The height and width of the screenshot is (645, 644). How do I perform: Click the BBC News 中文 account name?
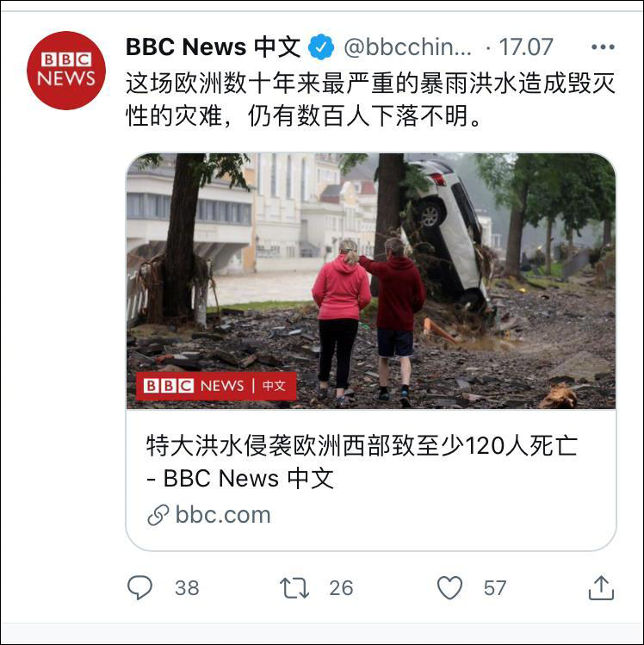[x=213, y=47]
